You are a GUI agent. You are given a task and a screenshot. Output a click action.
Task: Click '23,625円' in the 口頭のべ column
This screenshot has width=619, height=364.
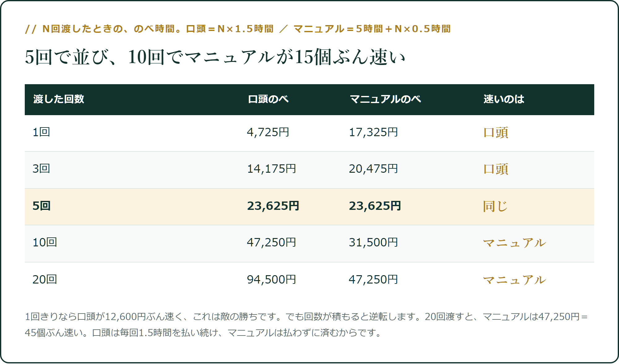pyautogui.click(x=273, y=206)
